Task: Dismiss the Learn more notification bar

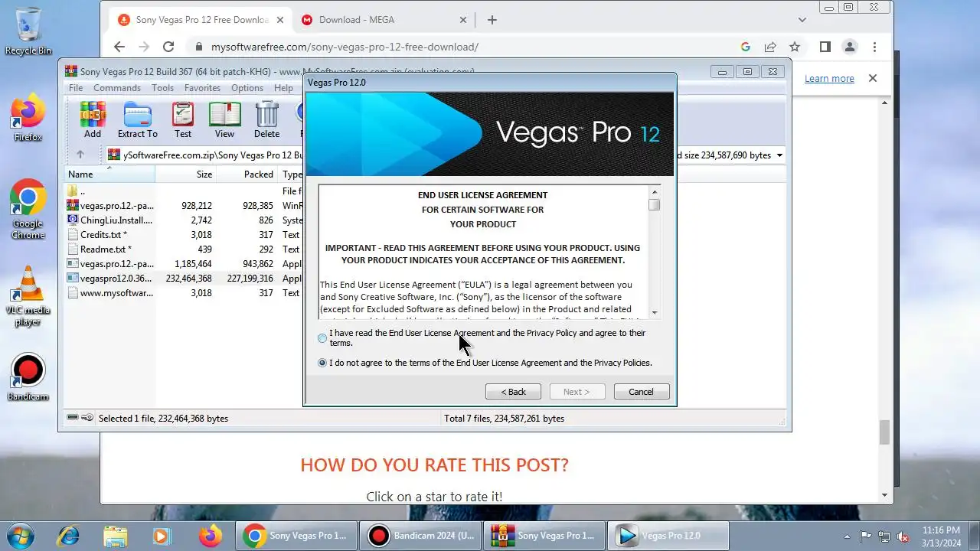Action: [873, 78]
